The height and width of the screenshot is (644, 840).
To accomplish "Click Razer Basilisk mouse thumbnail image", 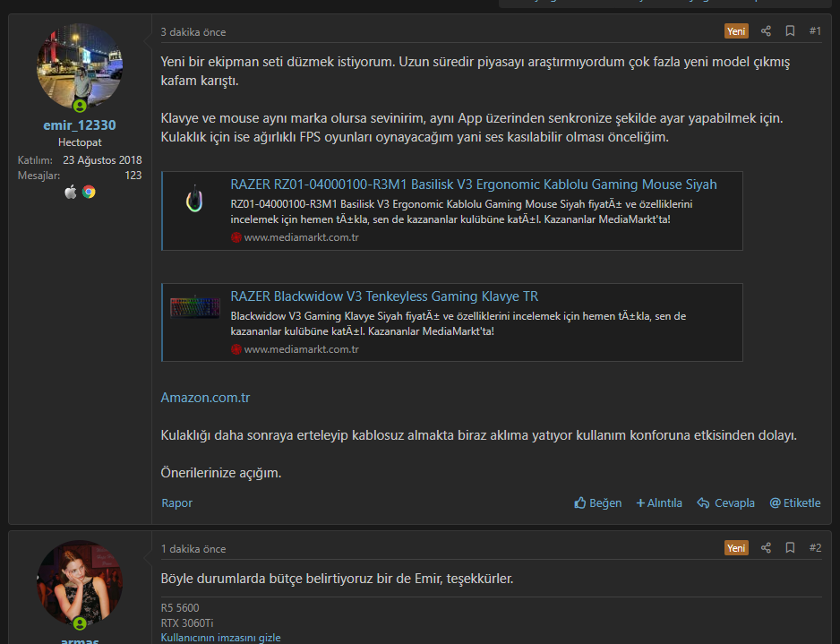I will coord(194,198).
